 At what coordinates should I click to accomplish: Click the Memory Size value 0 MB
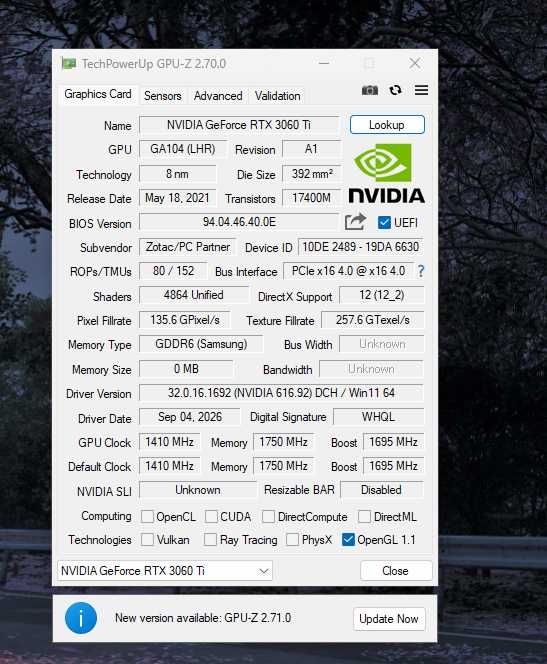tap(186, 369)
